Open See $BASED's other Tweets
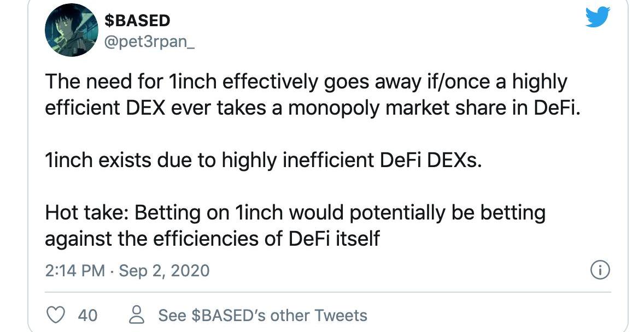Image resolution: width=644 pixels, height=332 pixels. tap(262, 315)
